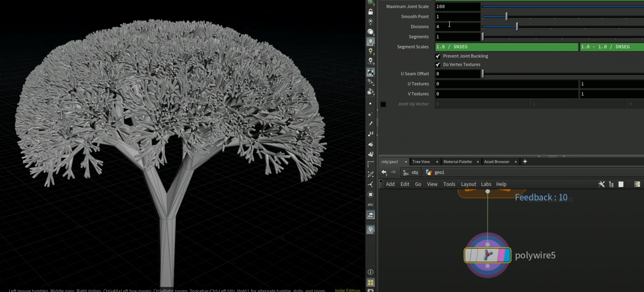Click the back navigation arrow button
The width and height of the screenshot is (644, 292).
[x=384, y=172]
